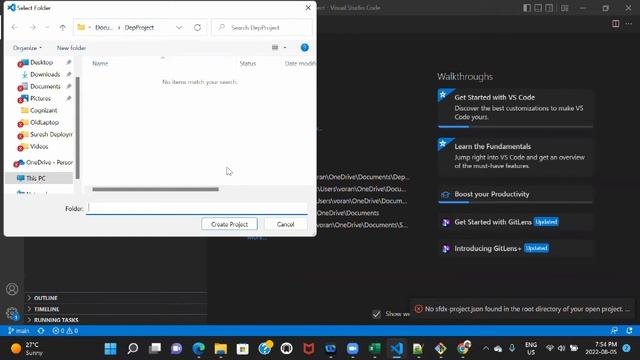Refresh the DepProject folder view
Viewport: 640px width, 360px height.
198,27
